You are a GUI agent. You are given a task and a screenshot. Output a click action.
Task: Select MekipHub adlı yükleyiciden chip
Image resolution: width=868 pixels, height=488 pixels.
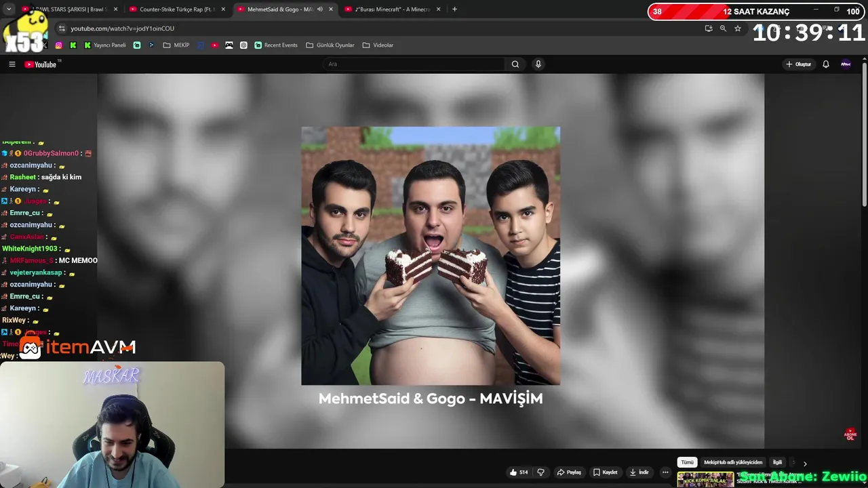(x=733, y=462)
